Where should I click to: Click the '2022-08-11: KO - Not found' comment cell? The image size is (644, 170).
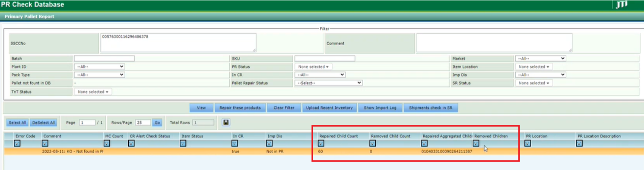[73, 151]
